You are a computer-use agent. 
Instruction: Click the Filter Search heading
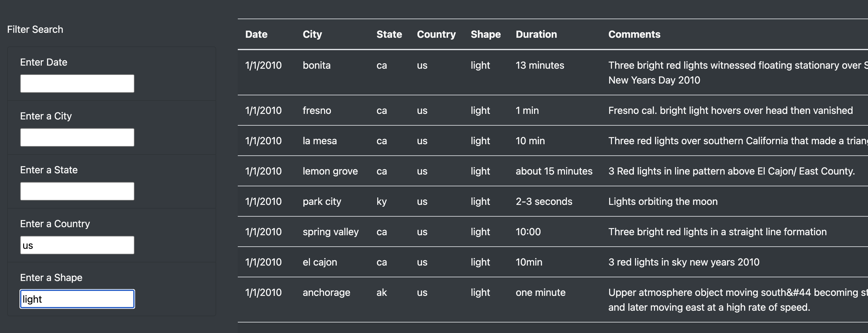pyautogui.click(x=35, y=29)
